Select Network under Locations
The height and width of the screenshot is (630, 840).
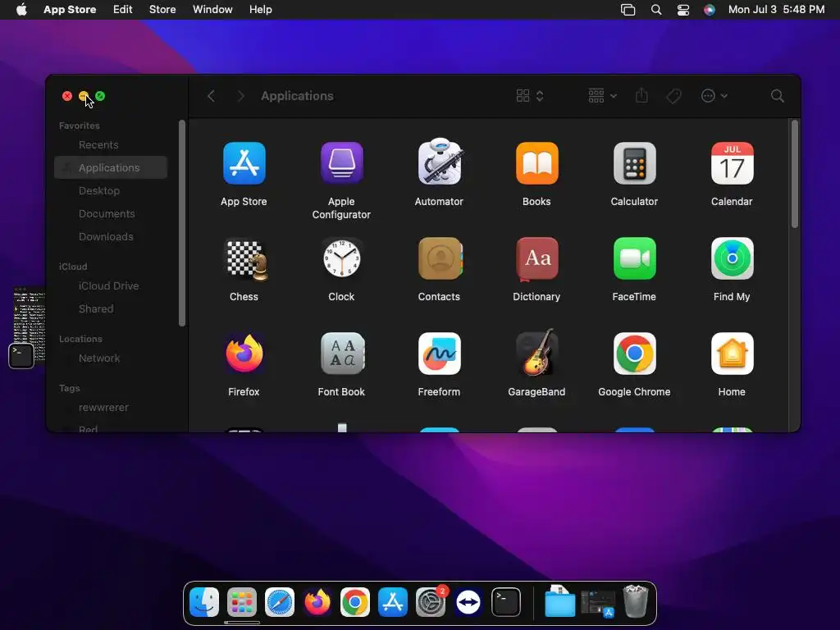pos(111,358)
